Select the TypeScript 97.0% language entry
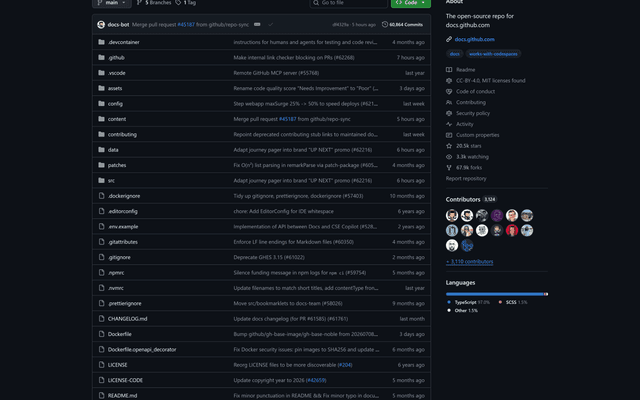This screenshot has width=640, height=400. (468, 302)
